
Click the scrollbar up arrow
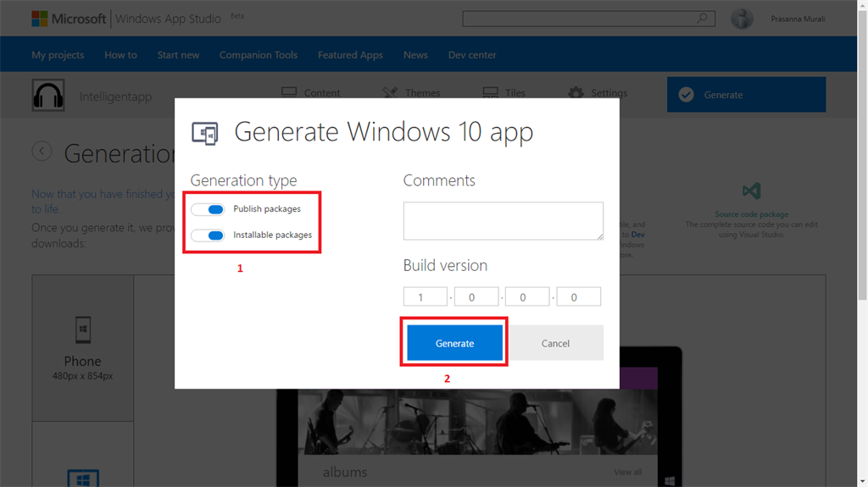pos(862,4)
